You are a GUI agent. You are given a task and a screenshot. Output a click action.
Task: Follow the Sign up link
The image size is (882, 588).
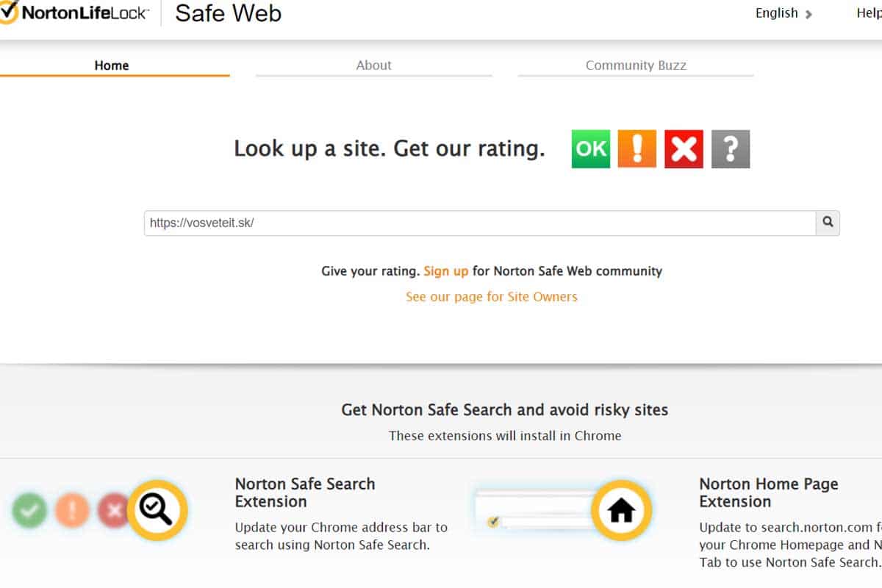pos(445,271)
